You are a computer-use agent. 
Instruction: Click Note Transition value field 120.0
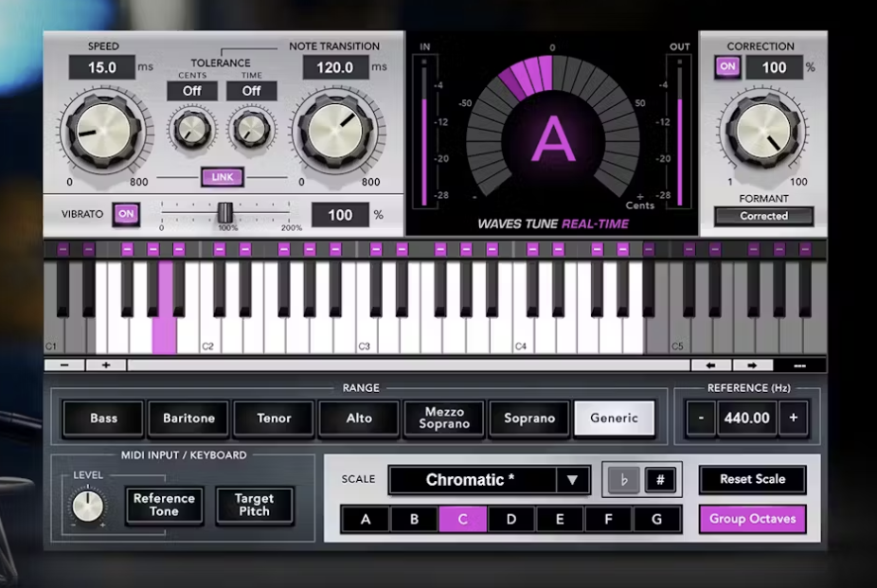(x=335, y=67)
